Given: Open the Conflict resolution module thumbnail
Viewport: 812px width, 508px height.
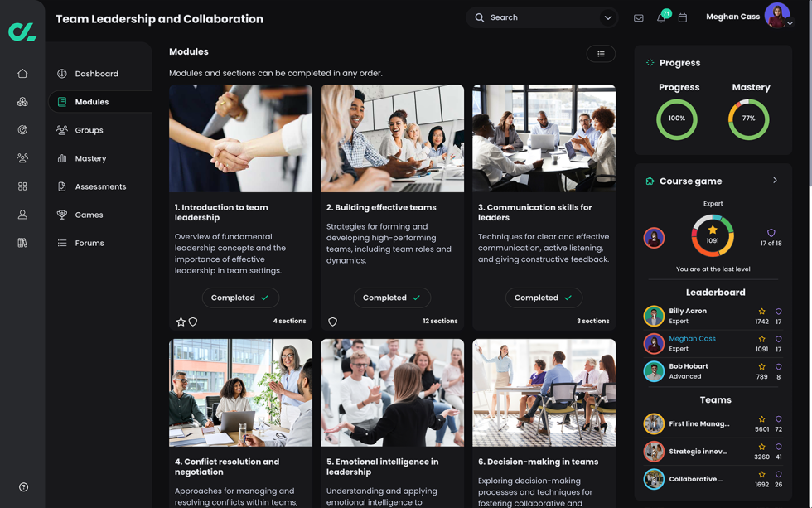Looking at the screenshot, I should (240, 393).
